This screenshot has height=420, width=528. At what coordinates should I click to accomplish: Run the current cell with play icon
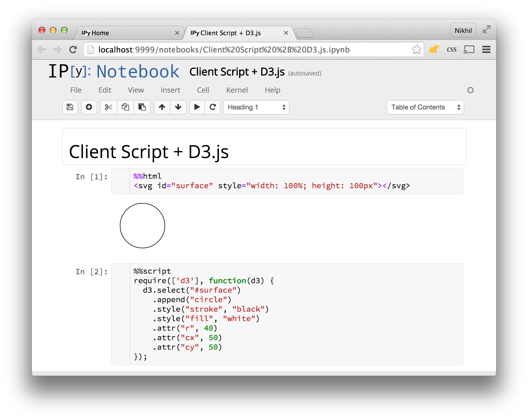coord(197,107)
